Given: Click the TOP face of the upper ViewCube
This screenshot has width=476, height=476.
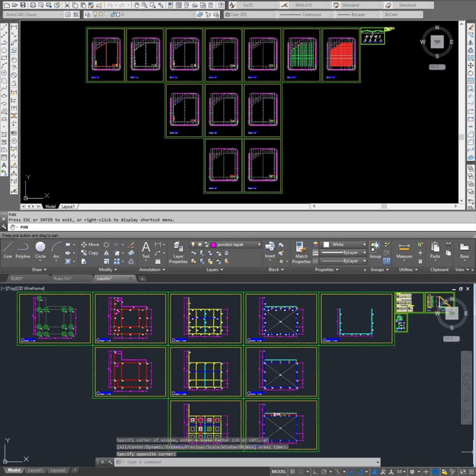Looking at the screenshot, I should (437, 42).
